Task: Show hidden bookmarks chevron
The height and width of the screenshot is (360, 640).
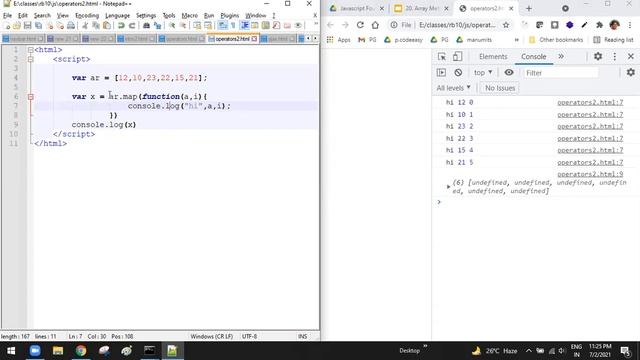Action: (x=517, y=40)
